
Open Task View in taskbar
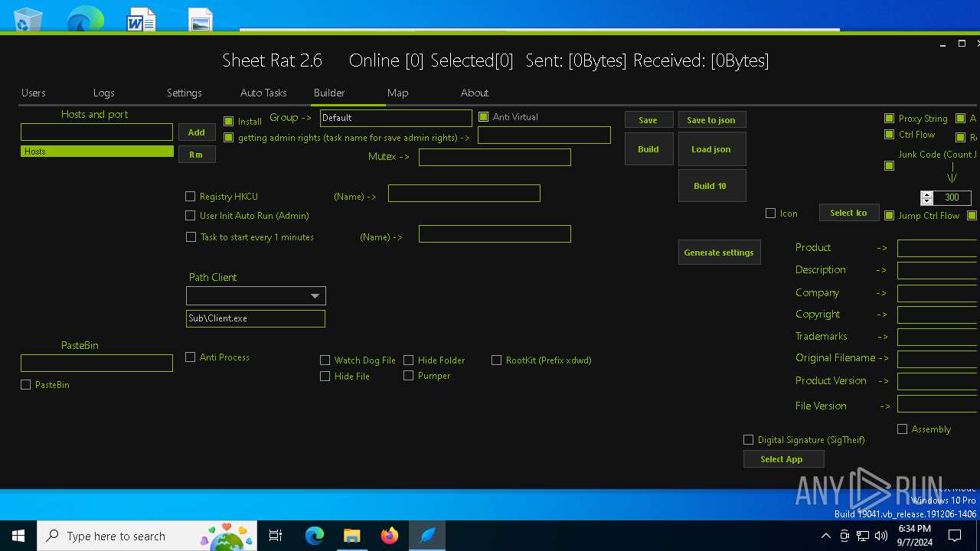(276, 536)
